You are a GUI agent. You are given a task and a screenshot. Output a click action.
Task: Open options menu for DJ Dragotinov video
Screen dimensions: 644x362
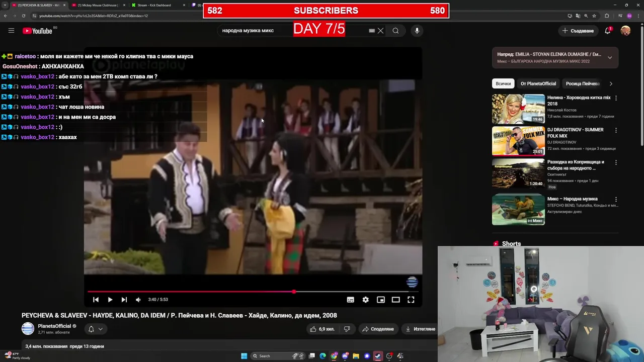point(616,130)
